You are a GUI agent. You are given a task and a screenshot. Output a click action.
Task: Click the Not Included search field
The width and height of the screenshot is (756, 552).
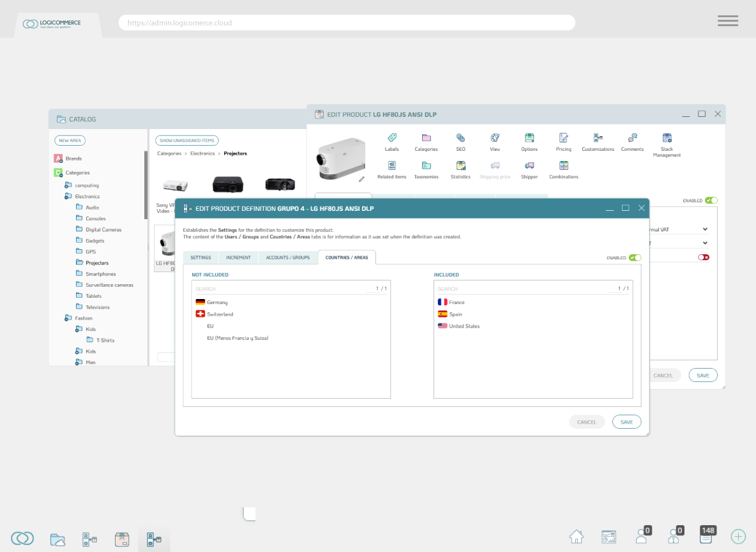280,289
